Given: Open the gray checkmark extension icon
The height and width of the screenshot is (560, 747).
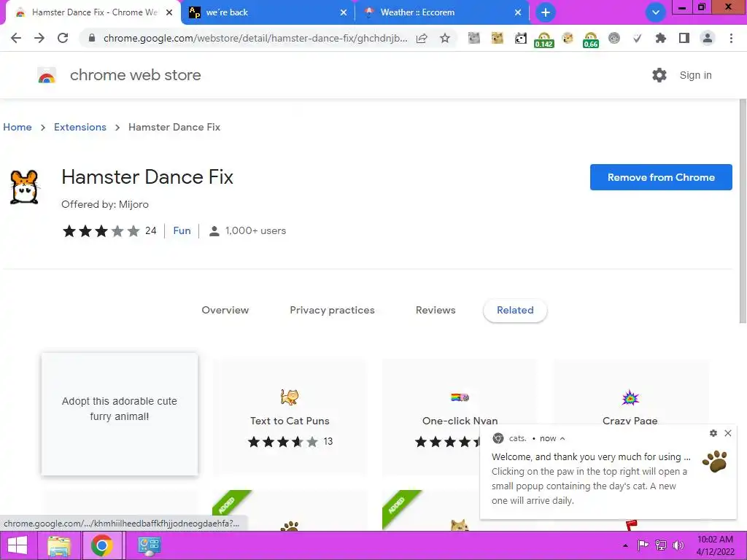Looking at the screenshot, I should pos(638,38).
